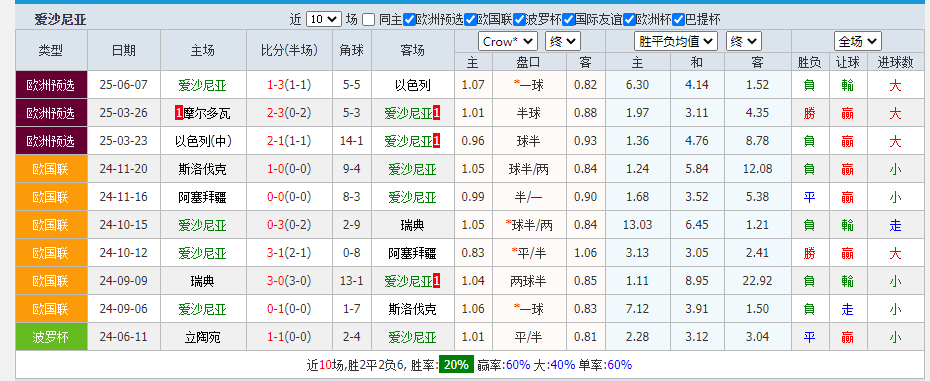Click date 25-03-26
930x381 pixels.
[x=123, y=113]
